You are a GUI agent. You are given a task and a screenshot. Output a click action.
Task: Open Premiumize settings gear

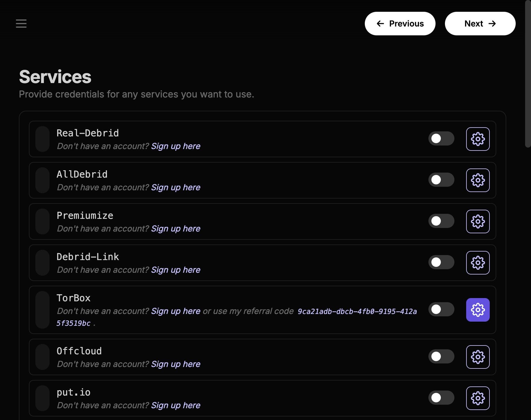478,221
